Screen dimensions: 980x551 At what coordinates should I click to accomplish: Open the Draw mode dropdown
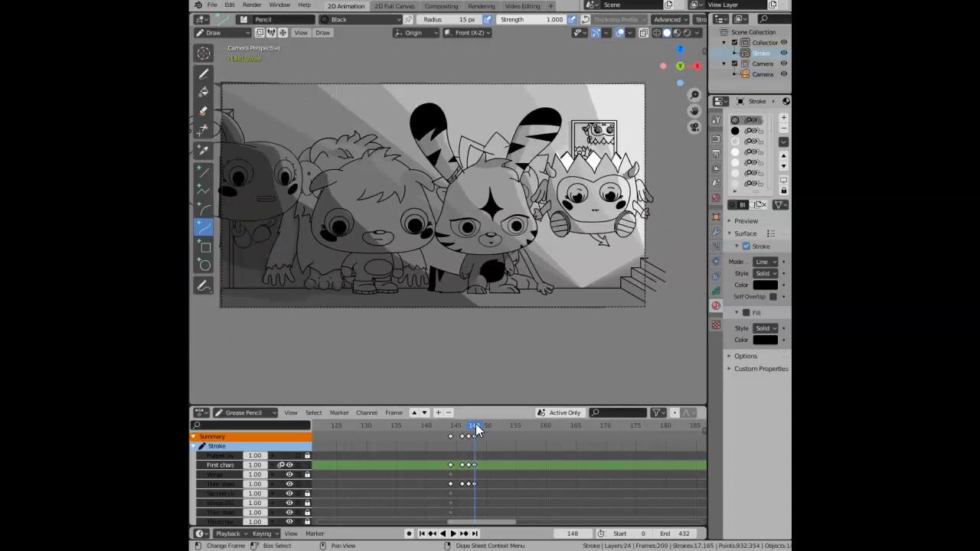(222, 33)
